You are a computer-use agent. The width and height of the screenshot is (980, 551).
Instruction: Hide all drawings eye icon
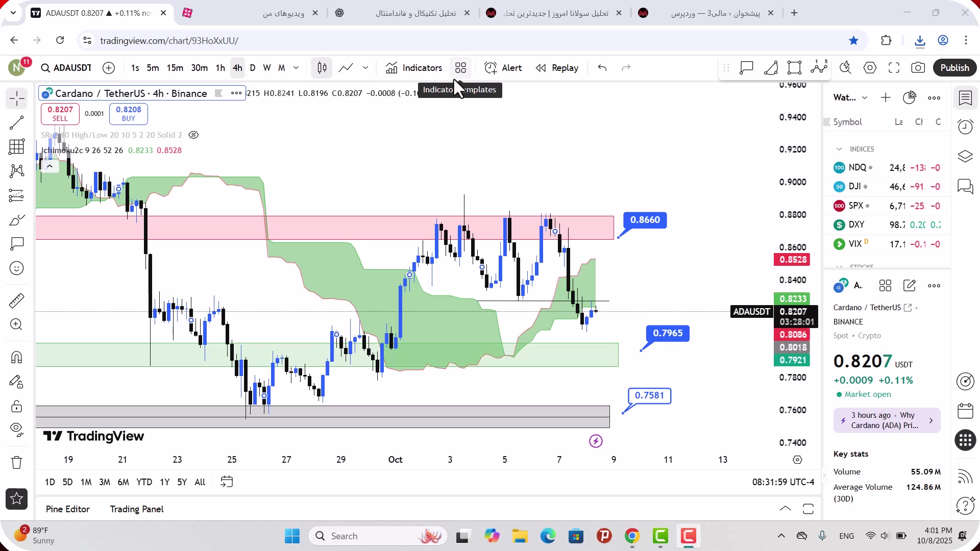pyautogui.click(x=17, y=430)
